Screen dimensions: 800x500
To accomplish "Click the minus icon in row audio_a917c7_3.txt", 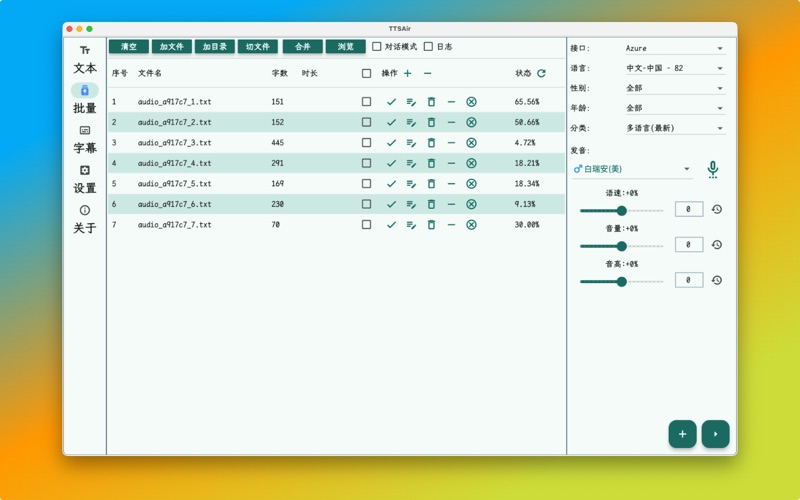I will (x=451, y=143).
